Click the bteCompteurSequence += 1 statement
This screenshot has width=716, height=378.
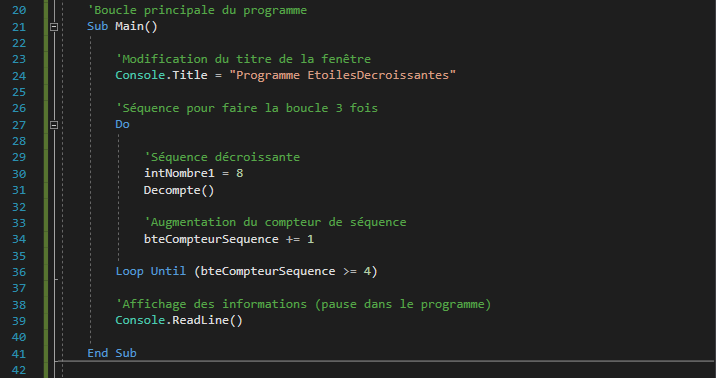click(229, 239)
